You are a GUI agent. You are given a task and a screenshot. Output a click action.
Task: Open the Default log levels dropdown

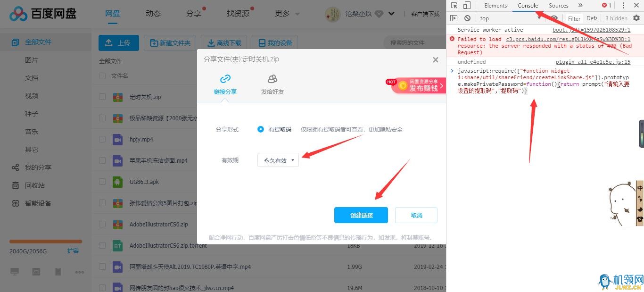tap(592, 18)
